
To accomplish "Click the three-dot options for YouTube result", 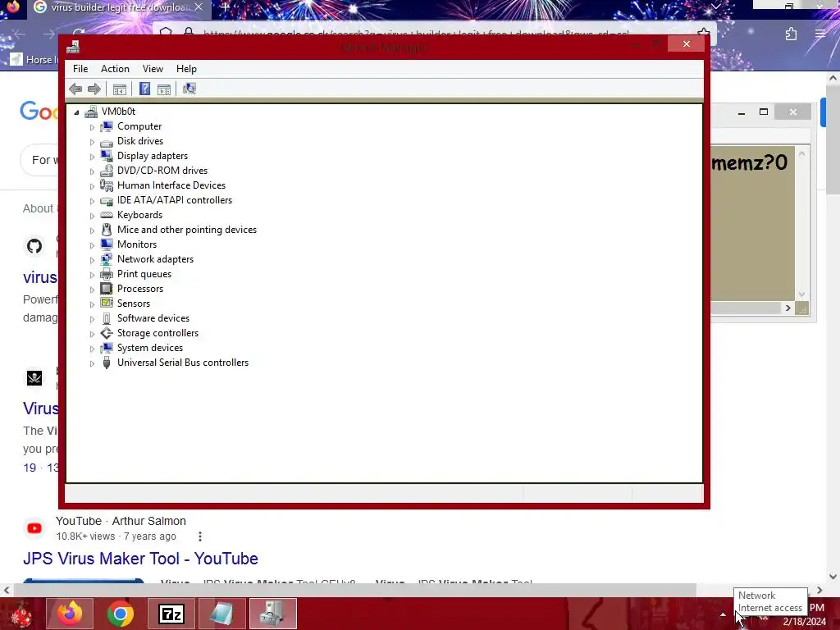I will pyautogui.click(x=200, y=536).
